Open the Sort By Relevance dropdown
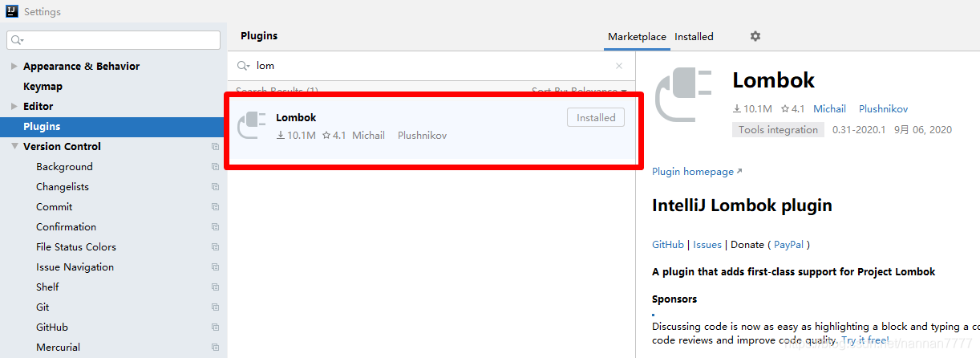 pos(579,92)
